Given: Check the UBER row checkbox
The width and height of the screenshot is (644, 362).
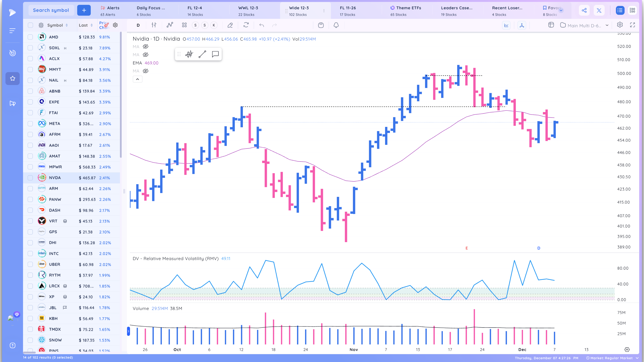Looking at the screenshot, I should [30, 264].
